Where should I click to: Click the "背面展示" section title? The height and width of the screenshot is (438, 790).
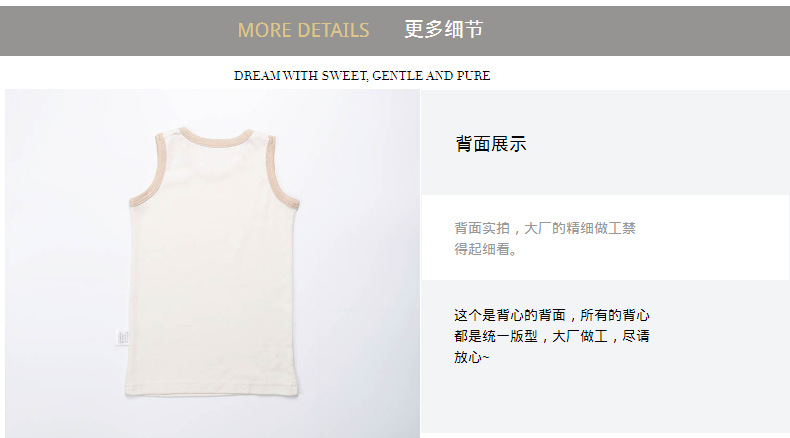click(x=491, y=144)
